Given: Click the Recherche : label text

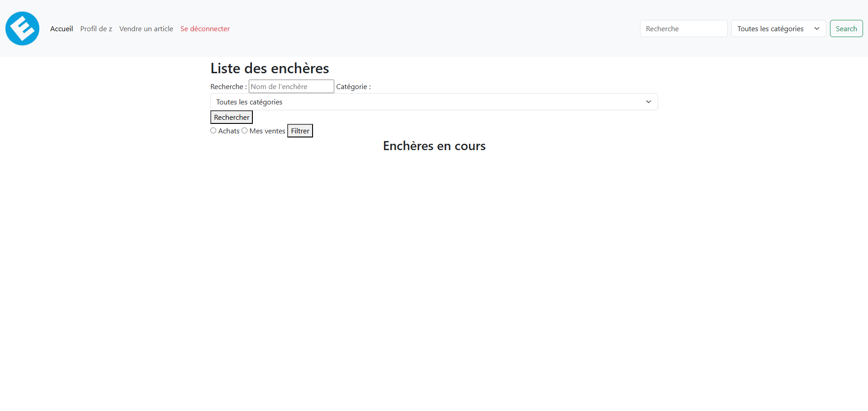Looking at the screenshot, I should (228, 86).
